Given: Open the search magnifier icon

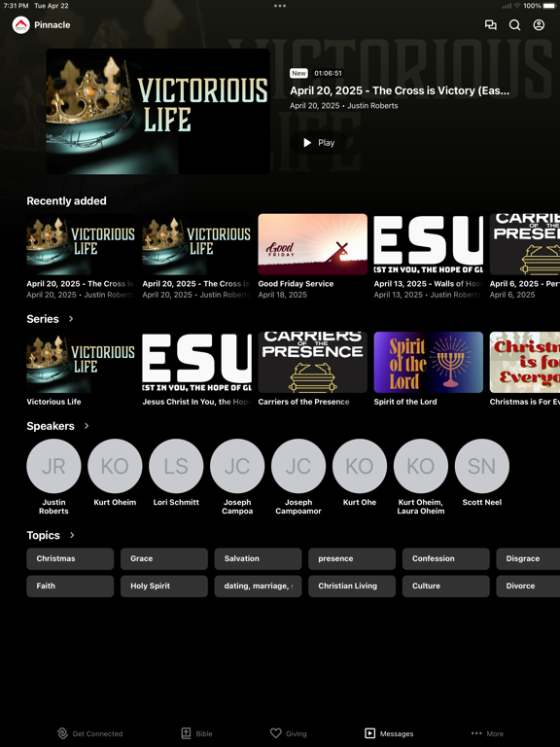Looking at the screenshot, I should pos(514,24).
